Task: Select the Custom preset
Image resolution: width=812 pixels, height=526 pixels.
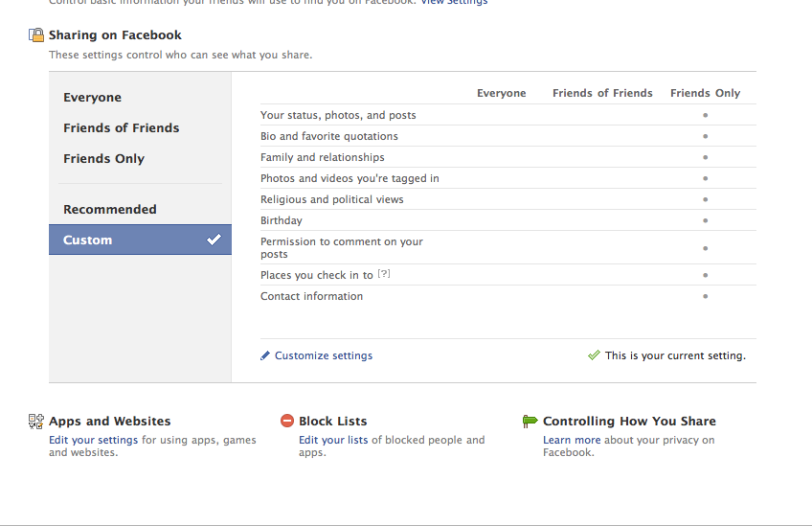Action: tap(140, 240)
